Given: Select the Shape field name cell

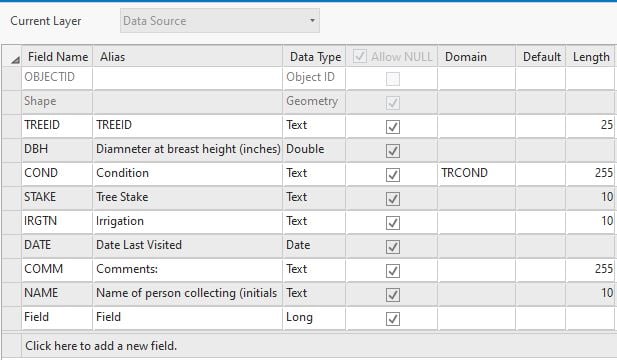Looking at the screenshot, I should tap(57, 102).
